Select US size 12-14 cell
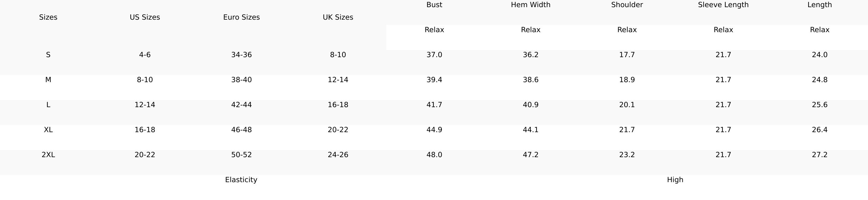 145,104
